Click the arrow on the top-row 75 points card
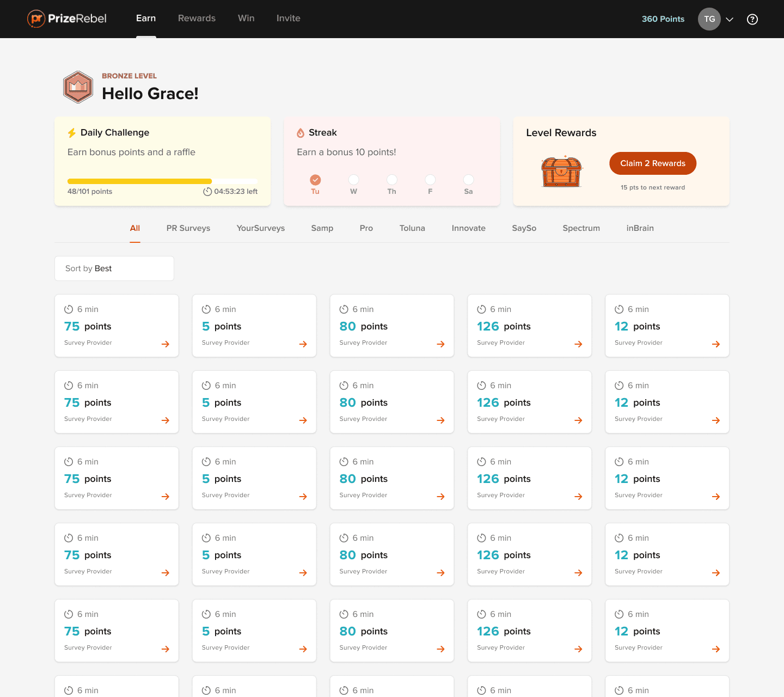The width and height of the screenshot is (784, 697). tap(166, 344)
